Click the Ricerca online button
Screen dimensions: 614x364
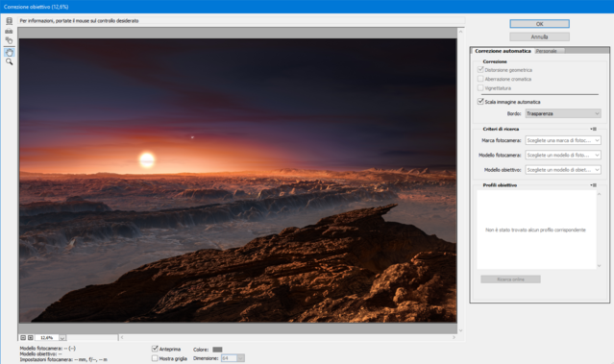[510, 279]
